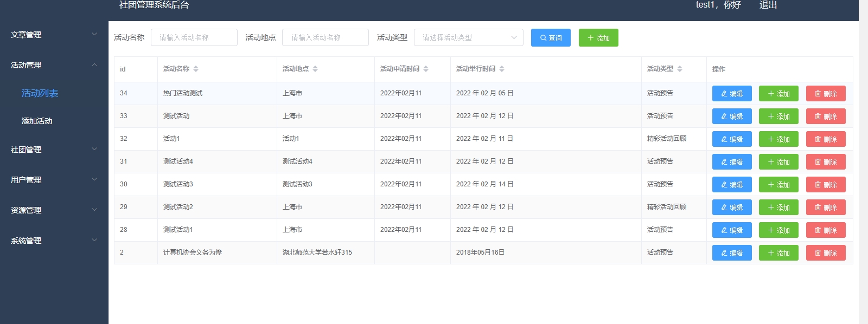Screen dimensions: 868x324
Task: Focus the 活动地点 input field
Action: coord(325,37)
